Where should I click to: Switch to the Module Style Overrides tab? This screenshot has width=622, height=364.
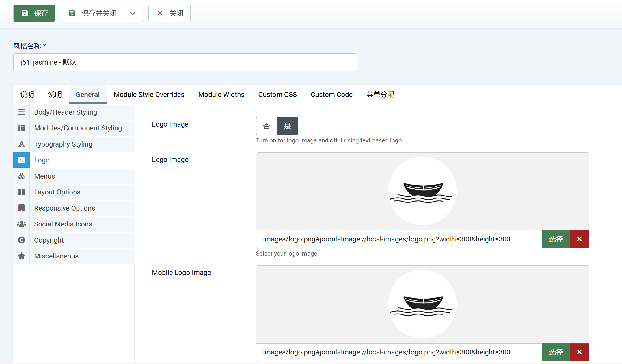[149, 95]
